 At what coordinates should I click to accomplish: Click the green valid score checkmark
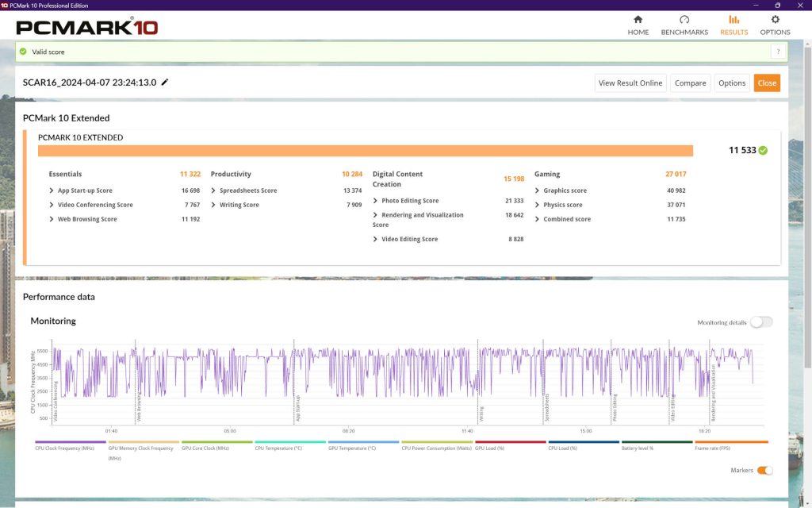[23, 52]
